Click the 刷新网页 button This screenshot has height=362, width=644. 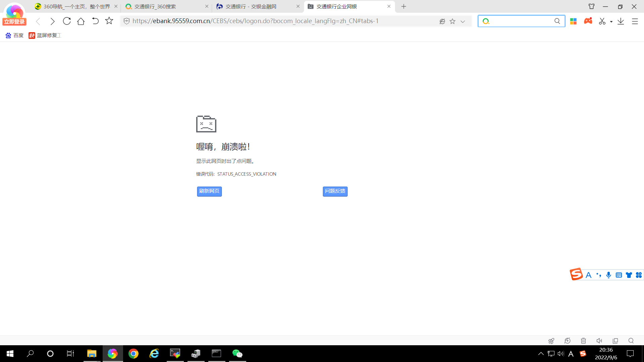(209, 191)
